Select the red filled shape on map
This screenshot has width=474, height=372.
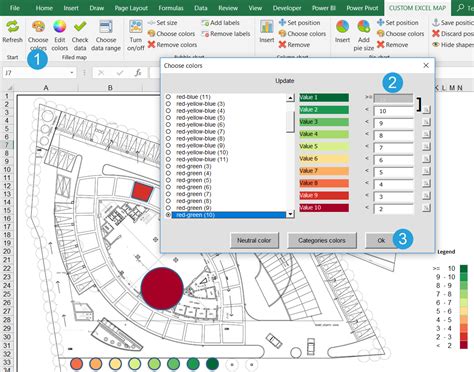[142, 192]
